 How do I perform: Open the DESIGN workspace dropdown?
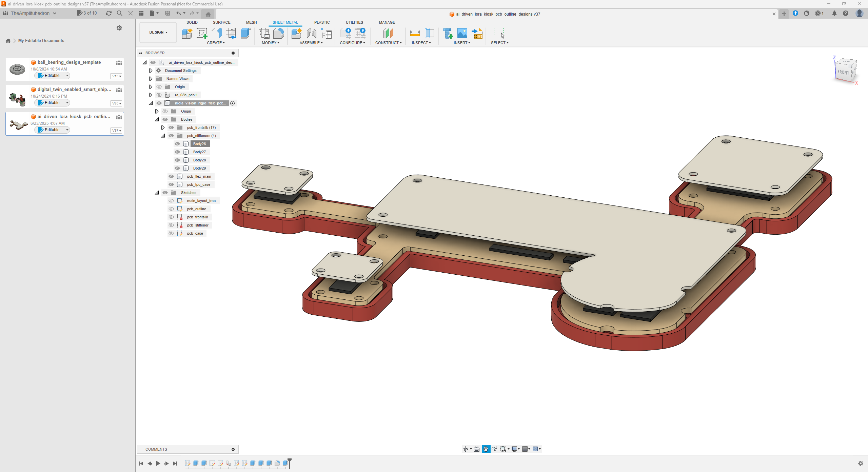(x=158, y=32)
